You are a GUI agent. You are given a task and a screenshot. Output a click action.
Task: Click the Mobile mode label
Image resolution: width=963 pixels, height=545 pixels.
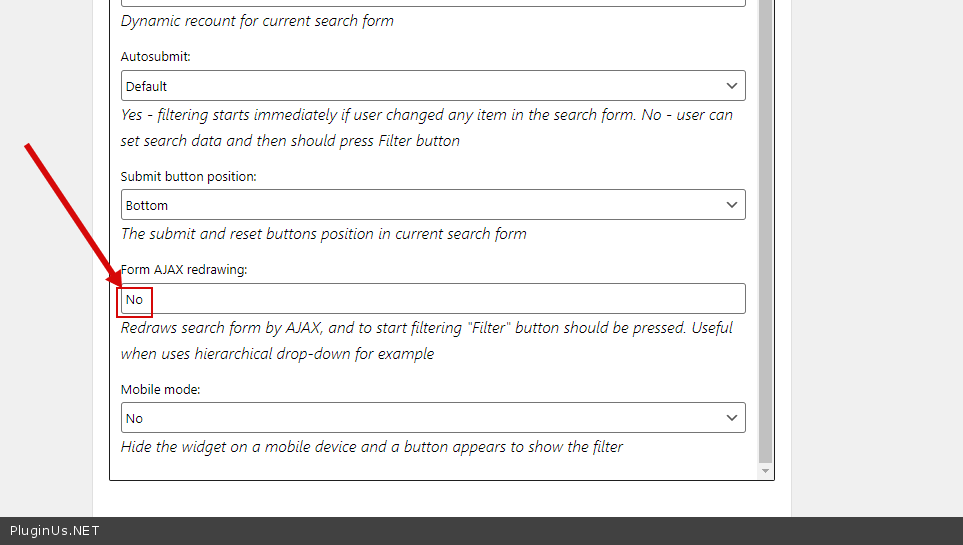pos(161,390)
